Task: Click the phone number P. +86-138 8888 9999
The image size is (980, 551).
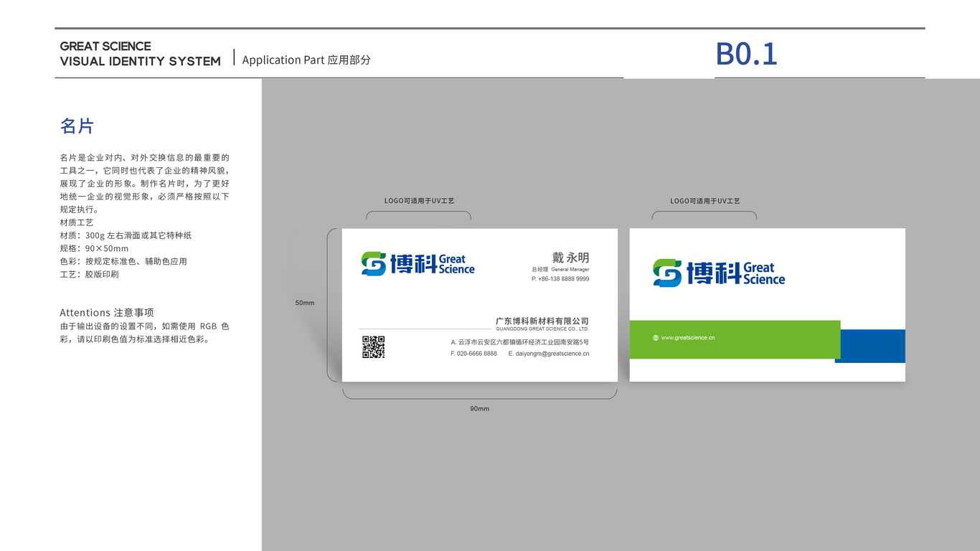Action: click(x=560, y=278)
